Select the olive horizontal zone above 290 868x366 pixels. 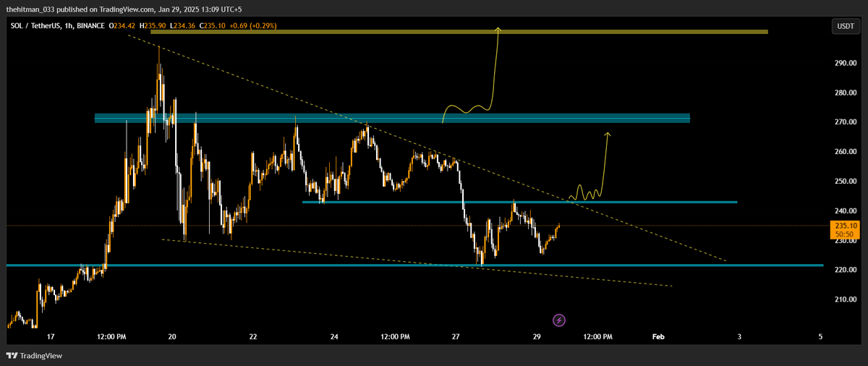click(459, 32)
